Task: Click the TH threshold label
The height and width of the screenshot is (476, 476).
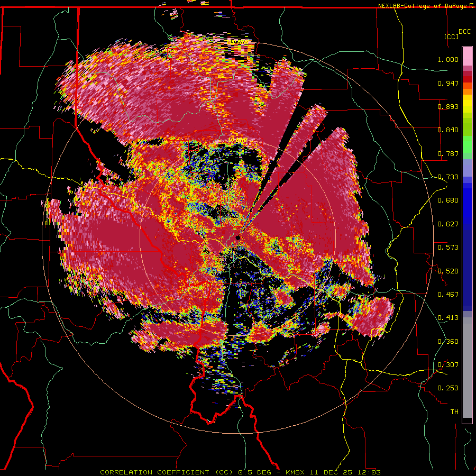Action: (x=454, y=412)
